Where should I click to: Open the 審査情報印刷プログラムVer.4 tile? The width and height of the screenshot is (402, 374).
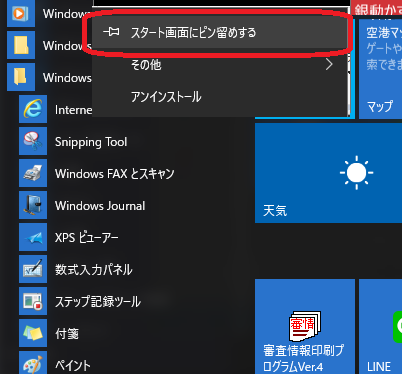(x=305, y=327)
